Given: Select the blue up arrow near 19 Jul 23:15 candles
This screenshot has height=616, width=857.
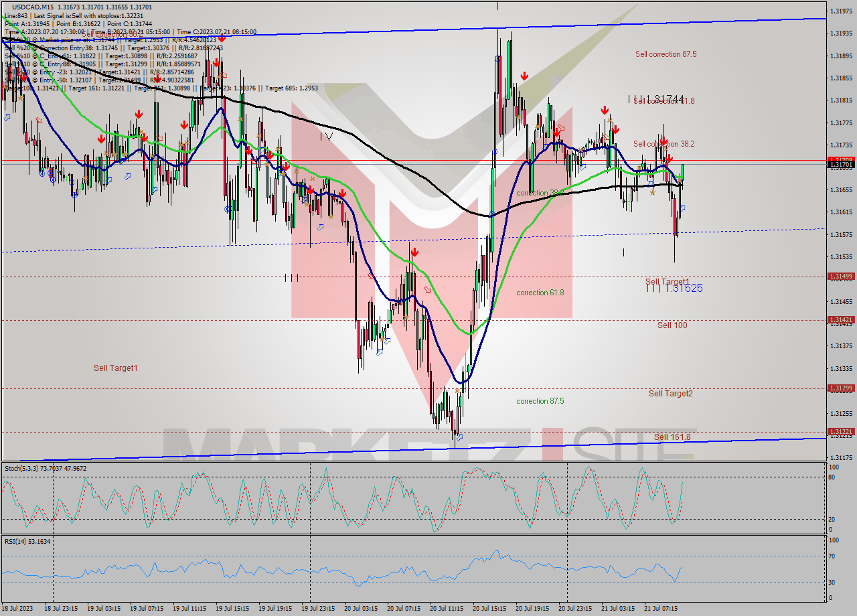Looking at the screenshot, I should coord(320,228).
